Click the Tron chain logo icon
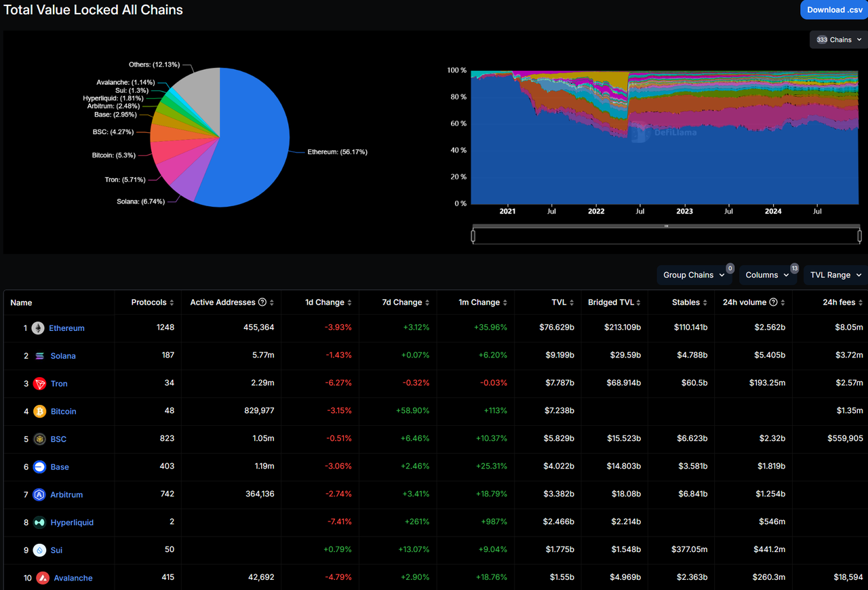Image resolution: width=868 pixels, height=590 pixels. [39, 384]
